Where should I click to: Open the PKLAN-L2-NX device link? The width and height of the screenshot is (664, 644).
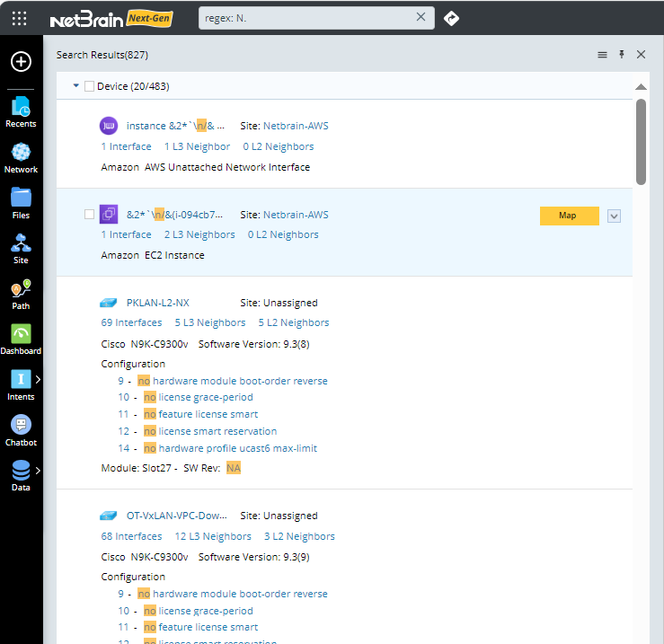coord(158,303)
